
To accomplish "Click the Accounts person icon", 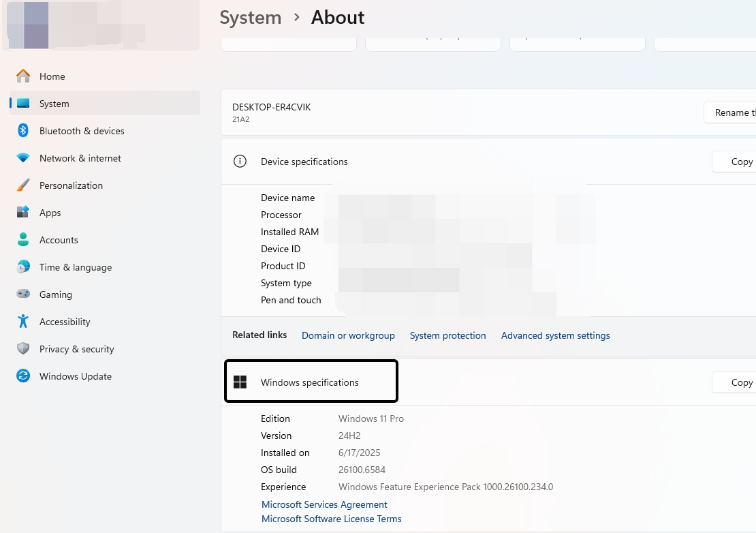I will tap(22, 240).
